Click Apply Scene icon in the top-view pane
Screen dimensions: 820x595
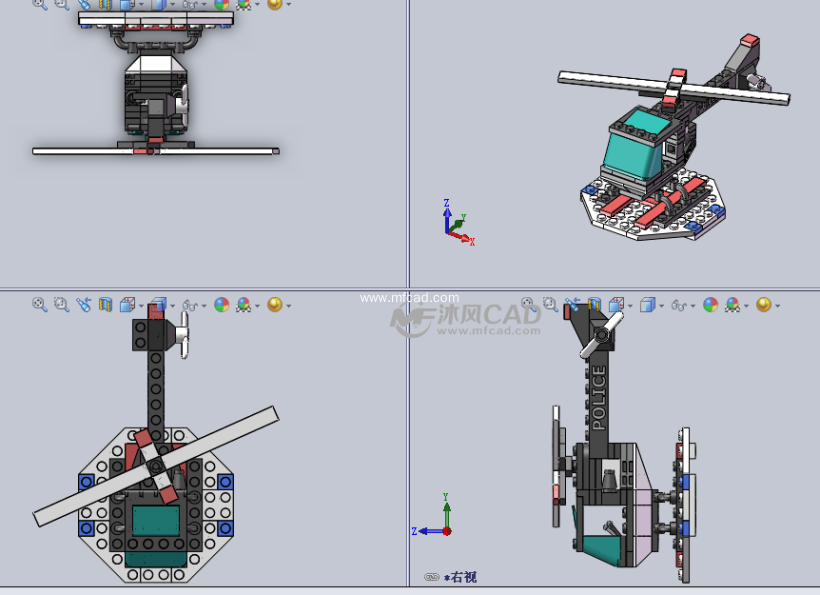[x=244, y=304]
